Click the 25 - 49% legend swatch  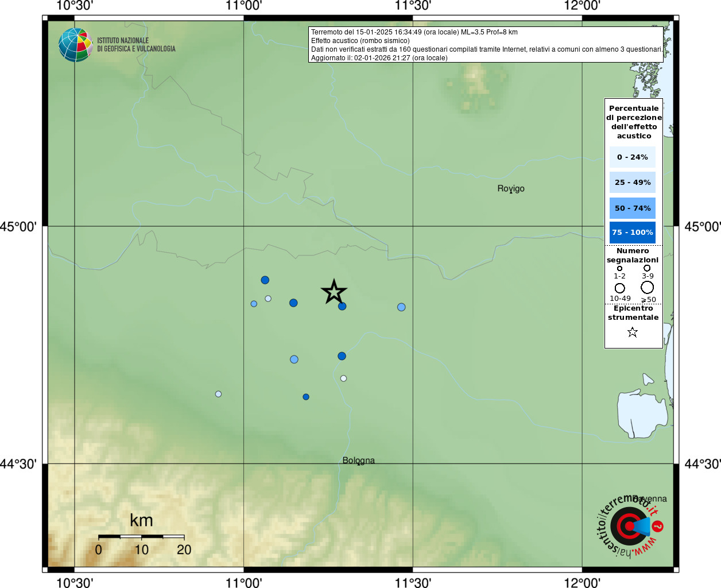pyautogui.click(x=633, y=182)
